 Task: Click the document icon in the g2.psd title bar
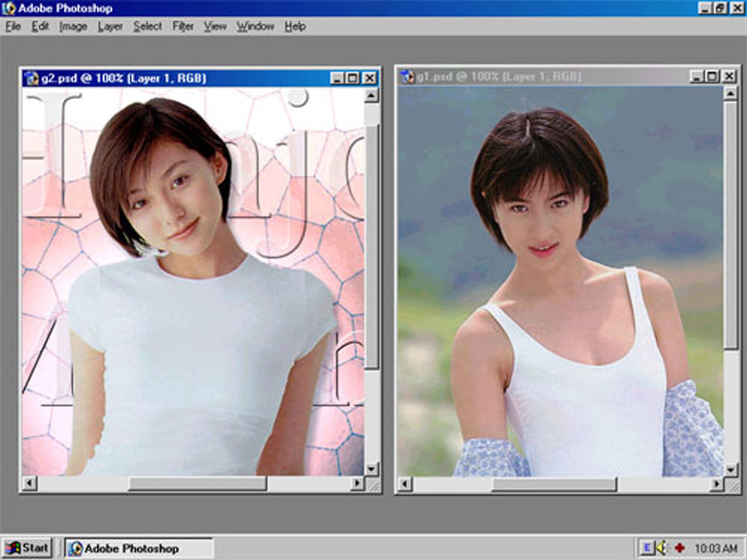[31, 78]
